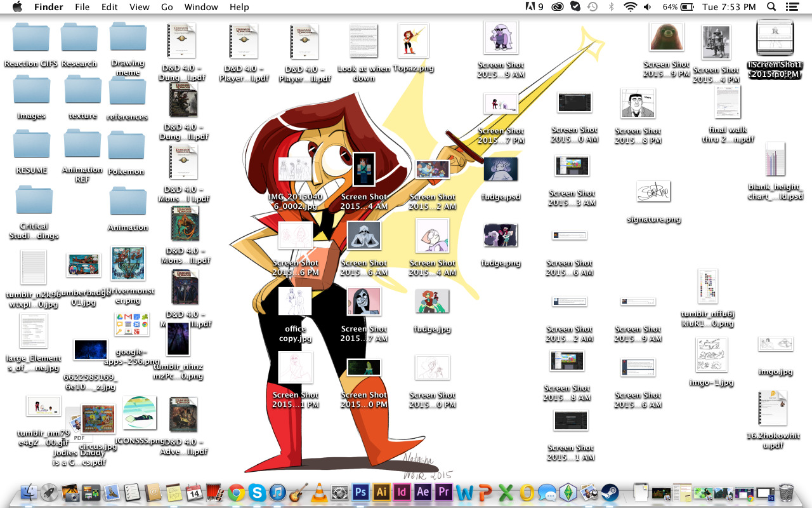The height and width of the screenshot is (508, 812).
Task: Open Photo Booth in the Dock
Action: point(216,492)
